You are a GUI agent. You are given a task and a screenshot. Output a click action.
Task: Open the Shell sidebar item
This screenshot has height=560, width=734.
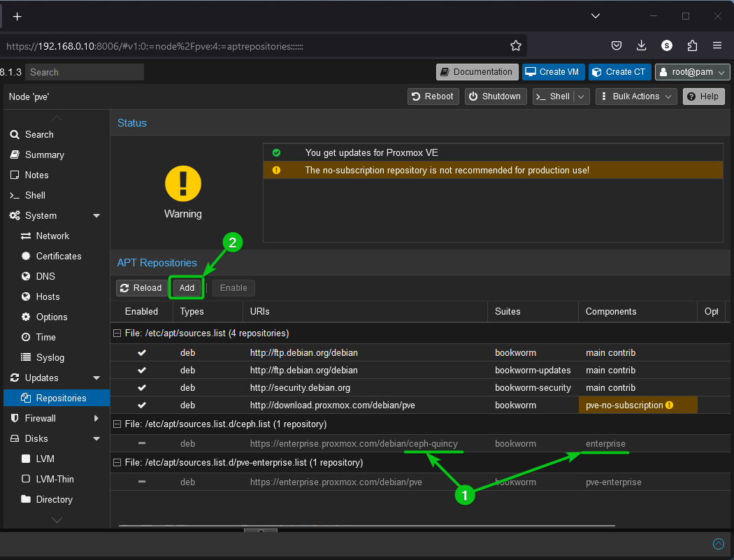click(x=56, y=195)
